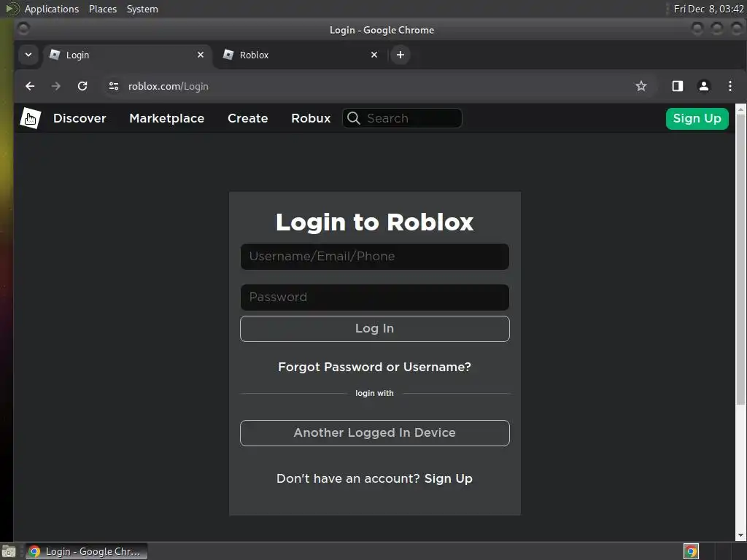Image resolution: width=747 pixels, height=560 pixels.
Task: Click the magnifier icon in Roblox search
Action: 354,118
